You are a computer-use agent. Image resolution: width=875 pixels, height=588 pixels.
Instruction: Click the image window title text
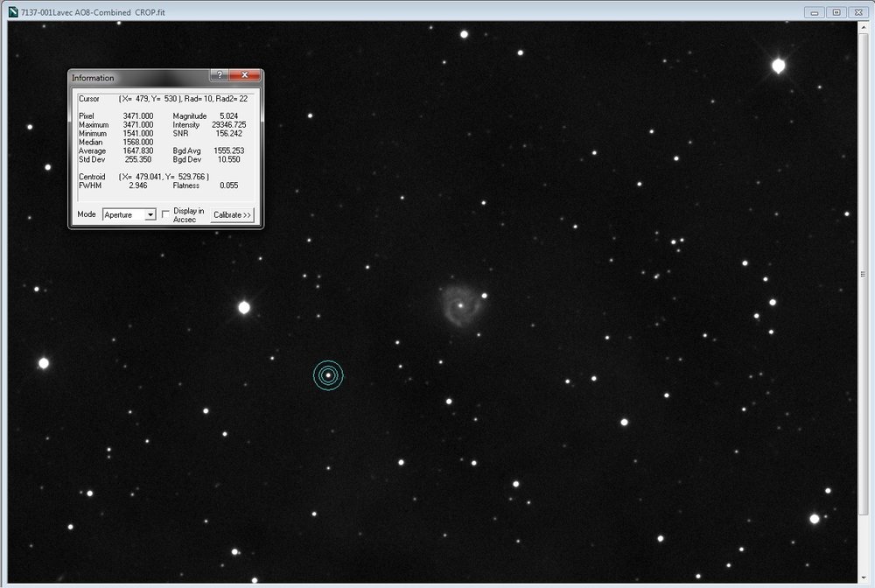(x=93, y=12)
